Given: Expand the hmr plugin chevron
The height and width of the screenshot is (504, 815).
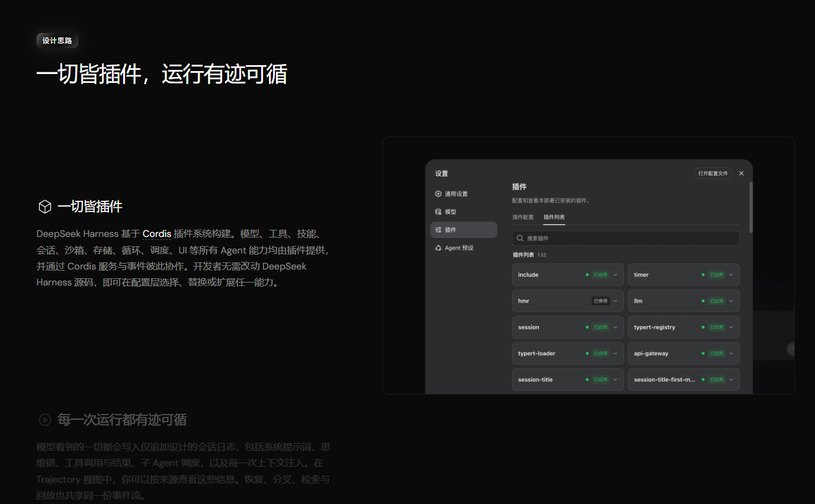Looking at the screenshot, I should coord(615,301).
